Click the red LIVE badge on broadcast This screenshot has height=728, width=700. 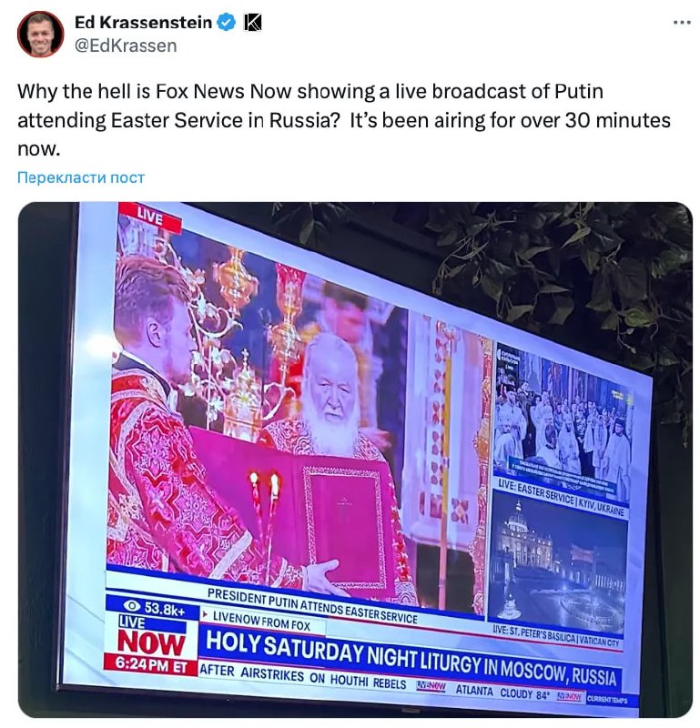point(149,217)
